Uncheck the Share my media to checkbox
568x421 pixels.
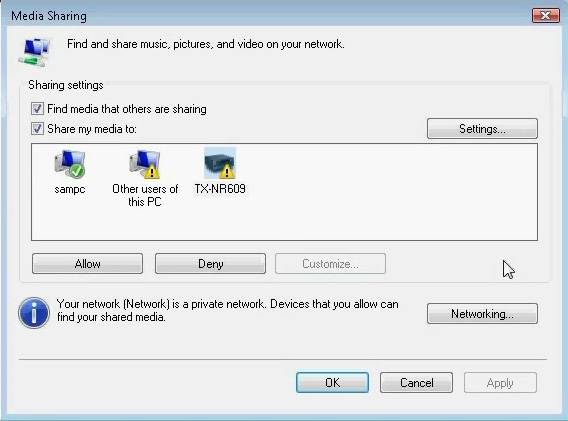[37, 129]
